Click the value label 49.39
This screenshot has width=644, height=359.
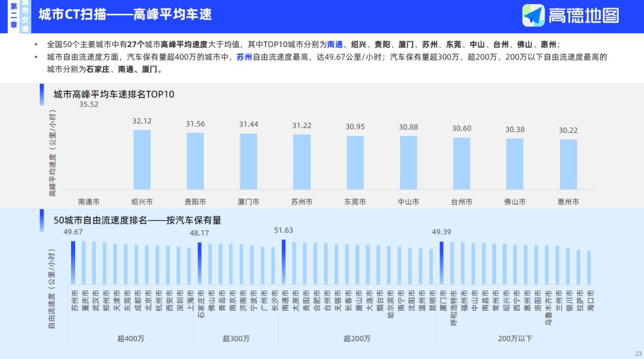pyautogui.click(x=441, y=232)
